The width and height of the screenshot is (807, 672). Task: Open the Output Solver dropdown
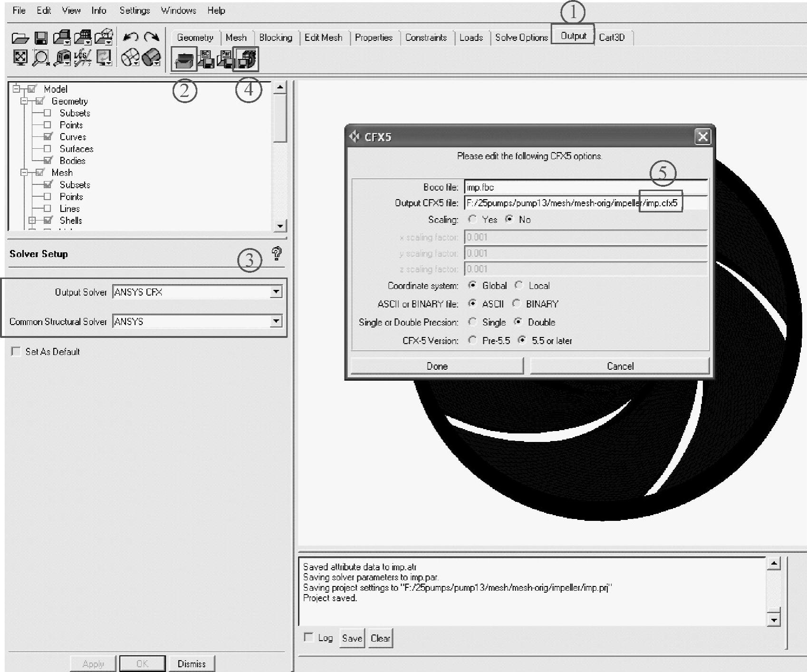tap(276, 292)
